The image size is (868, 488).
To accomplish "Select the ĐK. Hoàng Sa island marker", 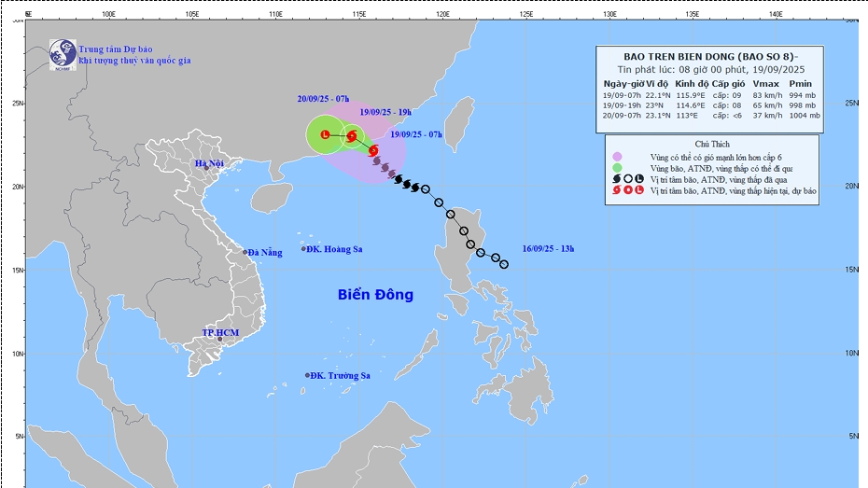I will 303,249.
